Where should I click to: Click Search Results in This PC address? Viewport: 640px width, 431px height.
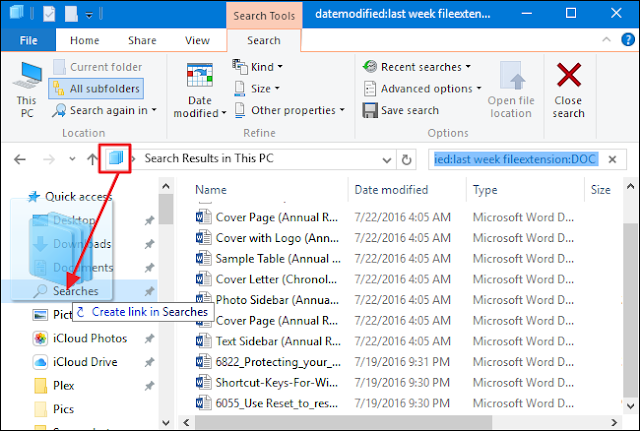tap(209, 158)
